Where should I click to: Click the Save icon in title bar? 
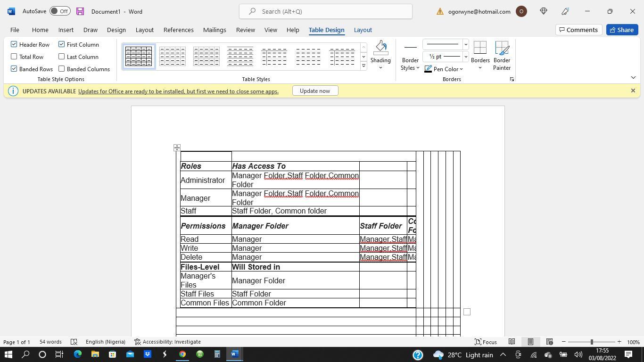80,11
